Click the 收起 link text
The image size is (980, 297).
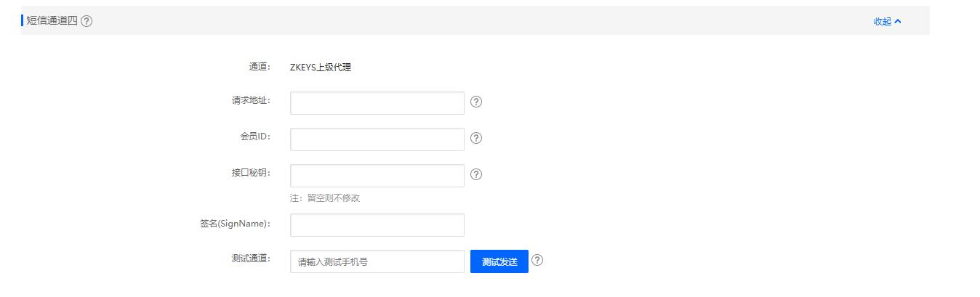882,22
